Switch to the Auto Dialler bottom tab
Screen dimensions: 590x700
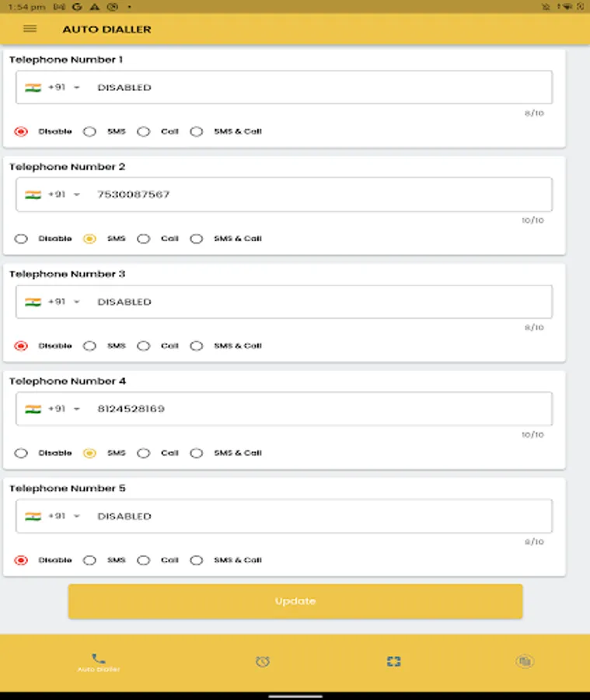(x=96, y=660)
